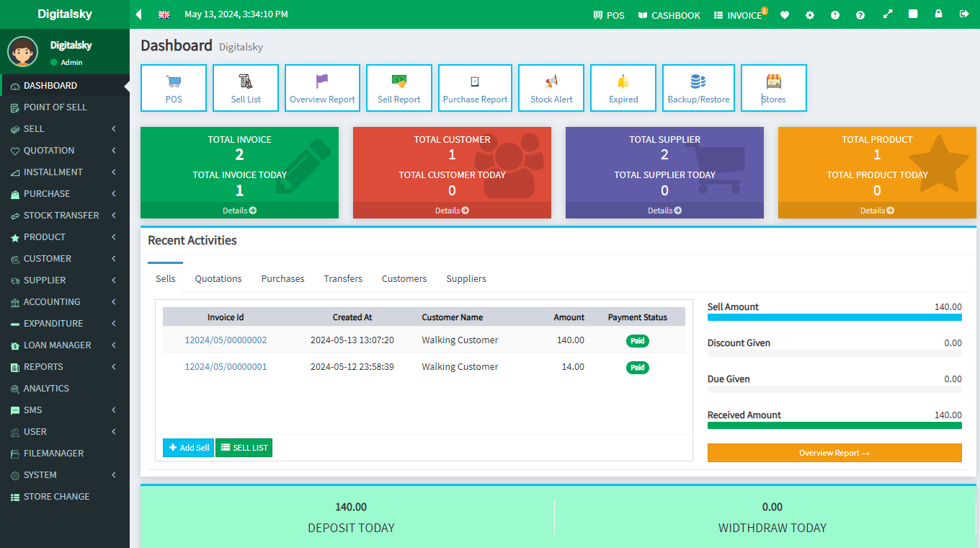
Task: Click the Add Sell button
Action: coord(188,448)
